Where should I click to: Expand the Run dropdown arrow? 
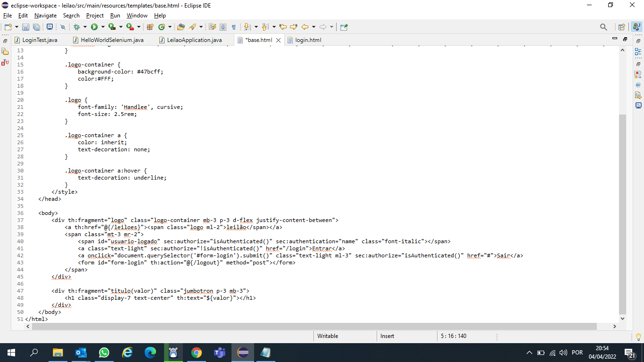pyautogui.click(x=103, y=27)
